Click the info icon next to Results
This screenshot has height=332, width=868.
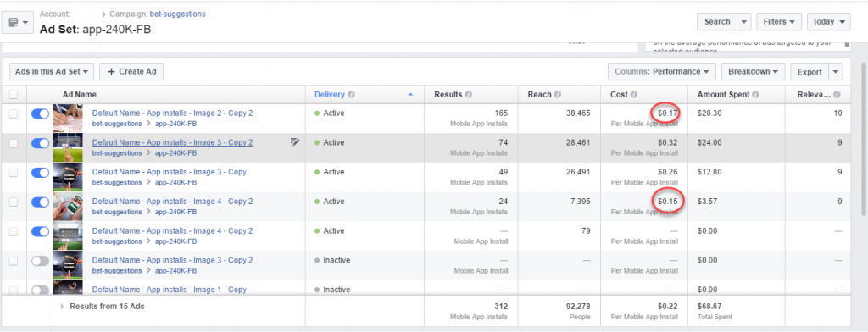[x=469, y=95]
